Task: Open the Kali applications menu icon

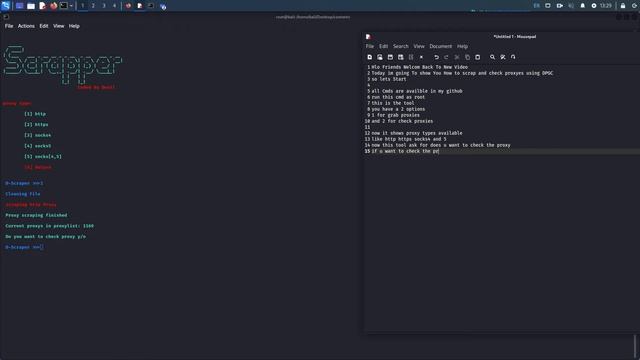Action: pyautogui.click(x=5, y=6)
